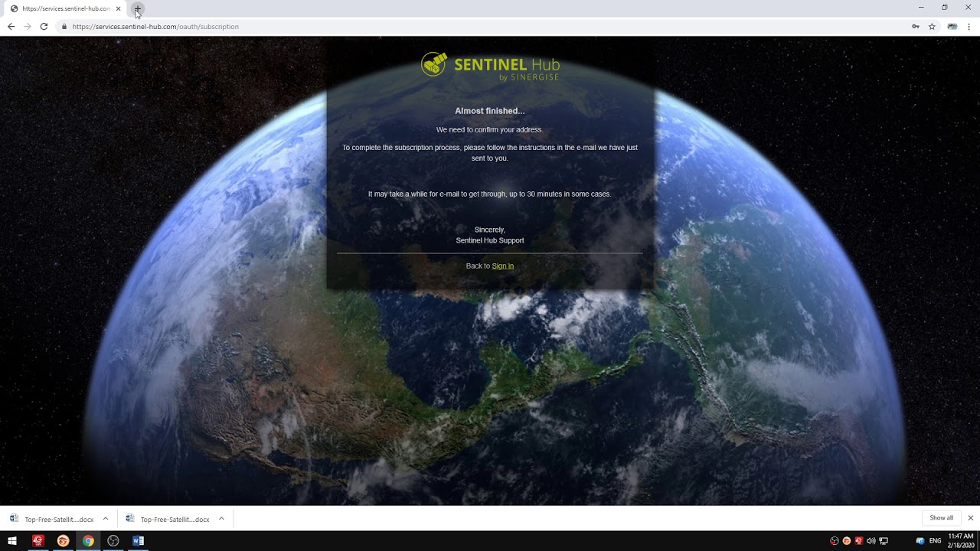
Task: Click Show all downloads button
Action: tap(942, 518)
